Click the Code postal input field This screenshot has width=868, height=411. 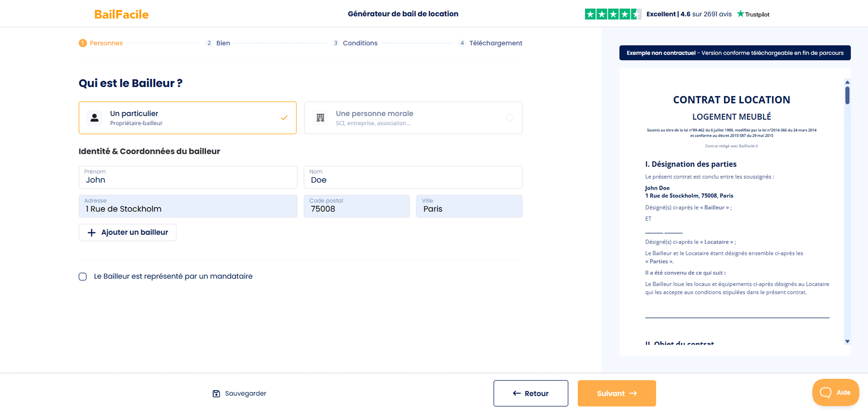click(357, 206)
